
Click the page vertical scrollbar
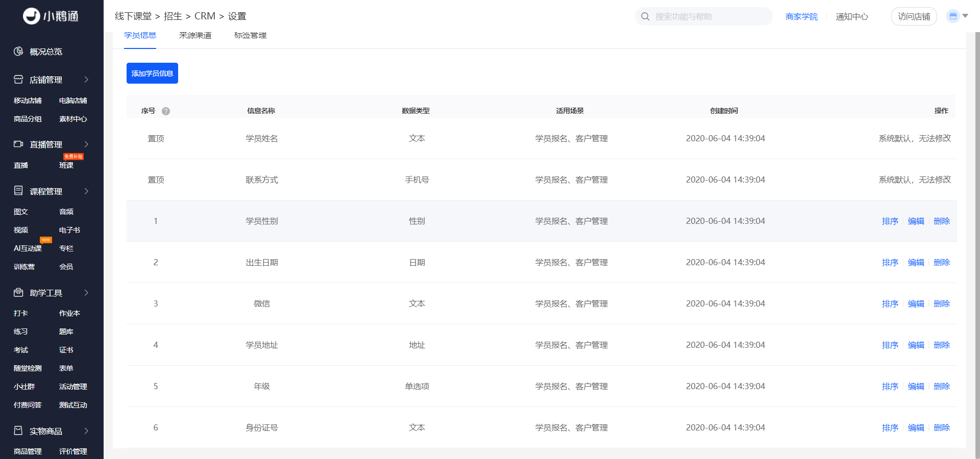[977, 245]
